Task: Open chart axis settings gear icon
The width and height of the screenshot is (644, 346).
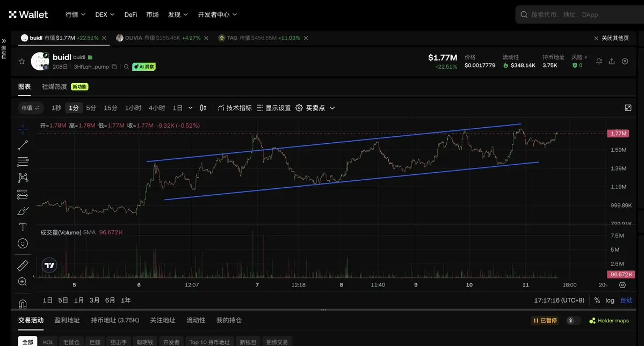Action: pyautogui.click(x=622, y=285)
